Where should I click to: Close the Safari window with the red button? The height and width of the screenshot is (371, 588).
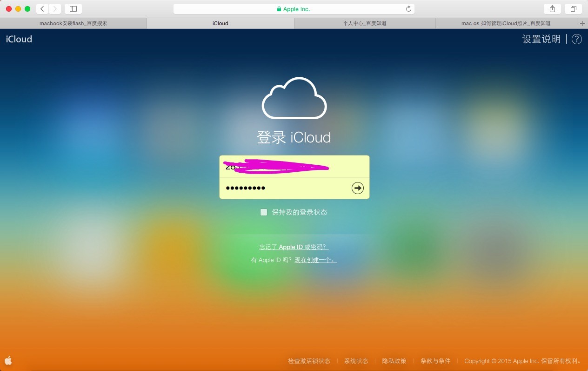point(9,9)
